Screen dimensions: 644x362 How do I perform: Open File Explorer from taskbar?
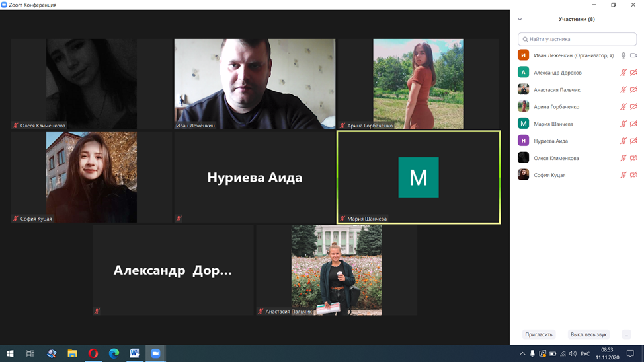pos(72,353)
